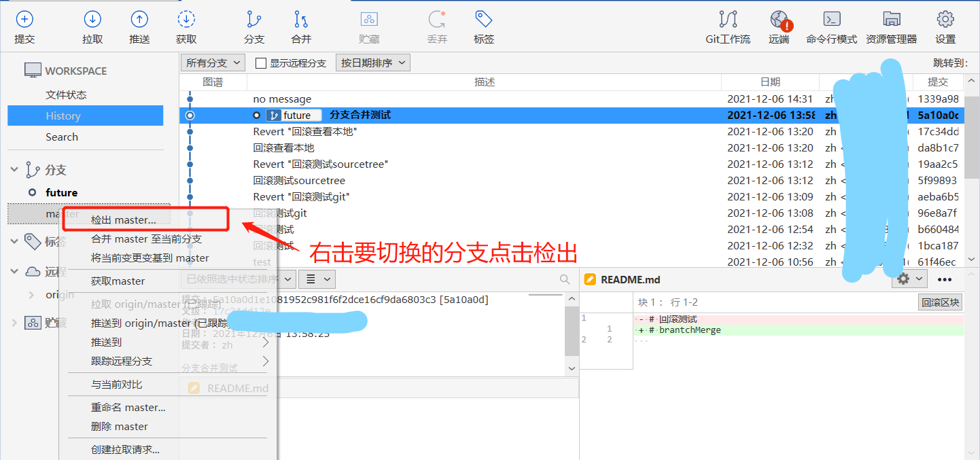Click the future branch label in the graph
This screenshot has width=980, height=460.
point(294,116)
